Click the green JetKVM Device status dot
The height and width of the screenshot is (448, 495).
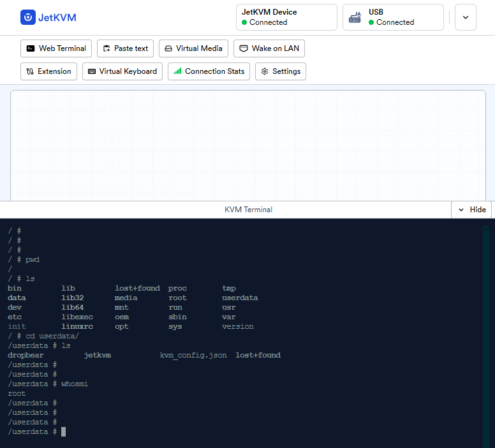click(244, 22)
